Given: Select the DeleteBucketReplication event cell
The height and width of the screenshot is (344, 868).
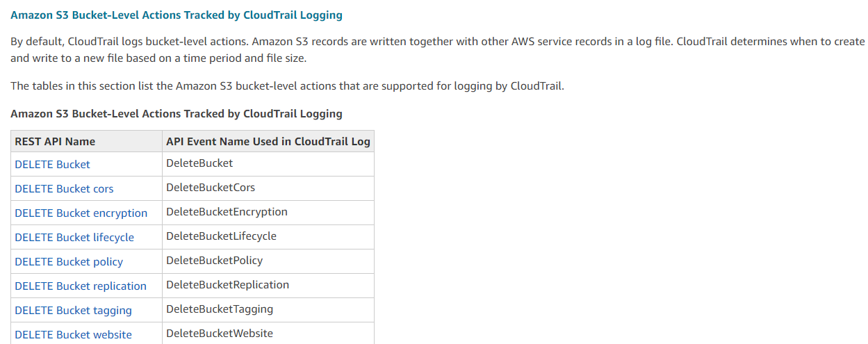Looking at the screenshot, I should click(x=227, y=285).
